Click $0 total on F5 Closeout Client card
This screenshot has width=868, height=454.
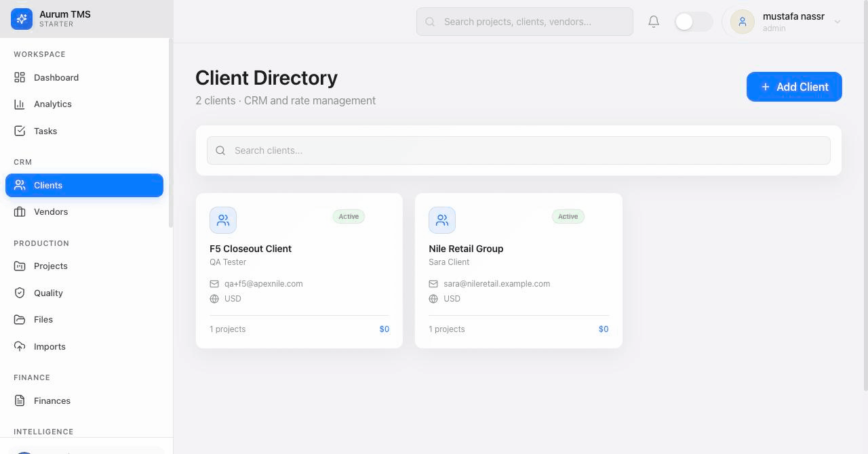pyautogui.click(x=384, y=329)
